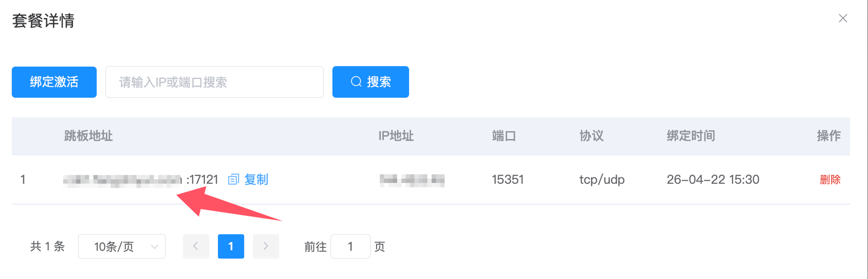Click the bind time 26-04-22 15:30
This screenshot has height=279, width=868.
713,180
